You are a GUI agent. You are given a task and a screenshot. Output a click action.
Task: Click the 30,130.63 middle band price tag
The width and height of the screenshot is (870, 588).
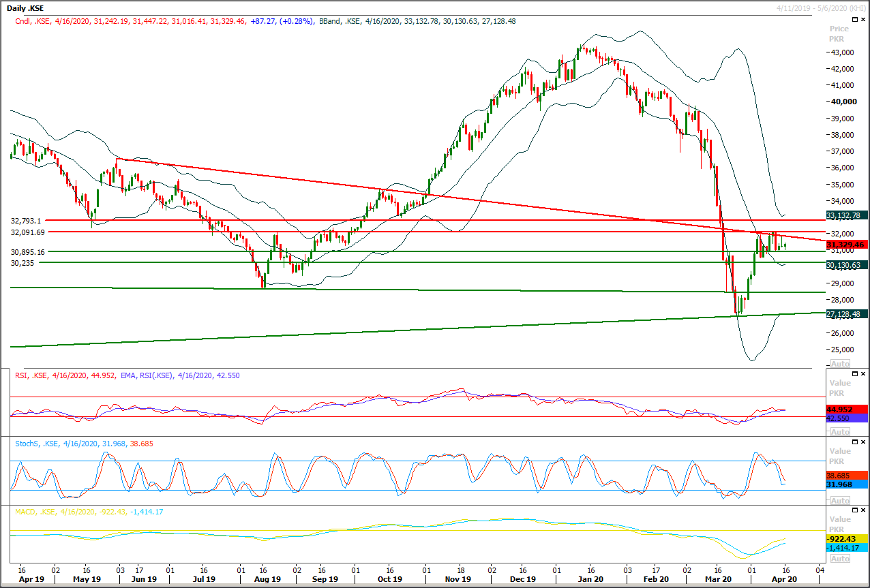(x=846, y=265)
